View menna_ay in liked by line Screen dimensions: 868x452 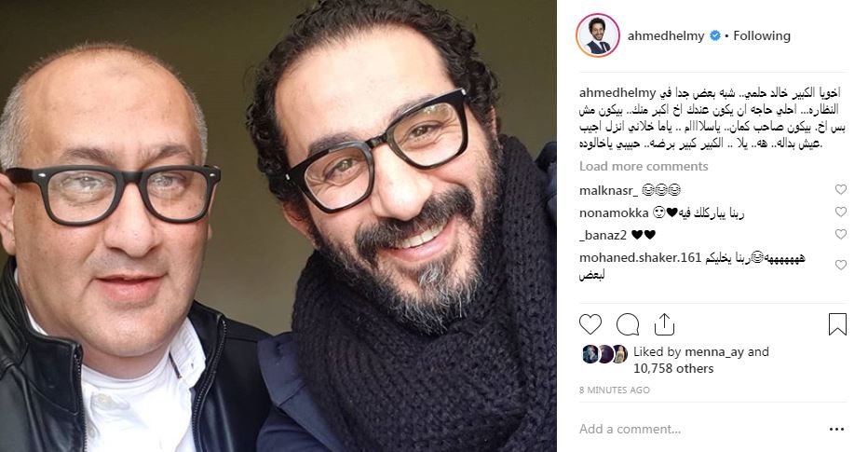coord(714,351)
